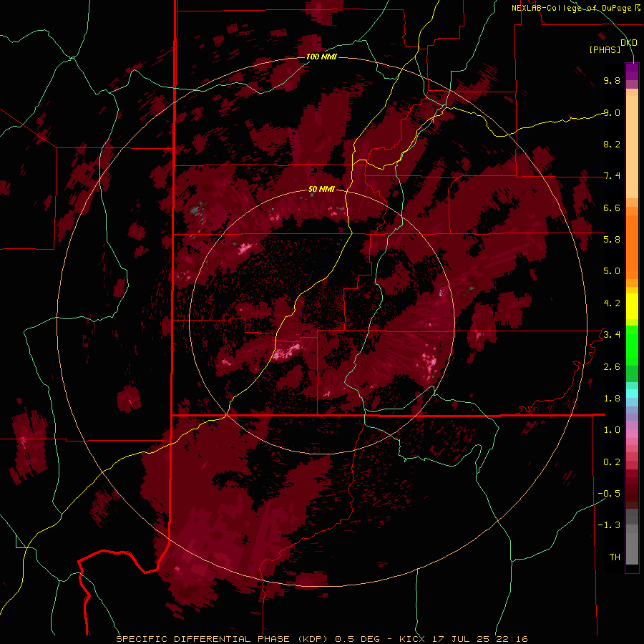This screenshot has height=644, width=644.
Task: Click the 8.2 value on the color scale
Action: click(x=612, y=144)
